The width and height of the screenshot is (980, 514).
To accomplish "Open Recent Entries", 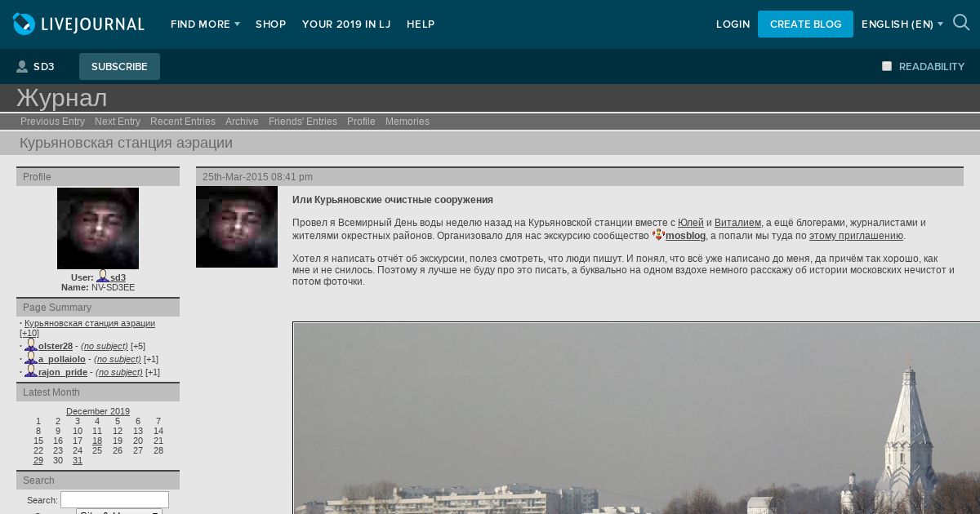I will [x=183, y=122].
